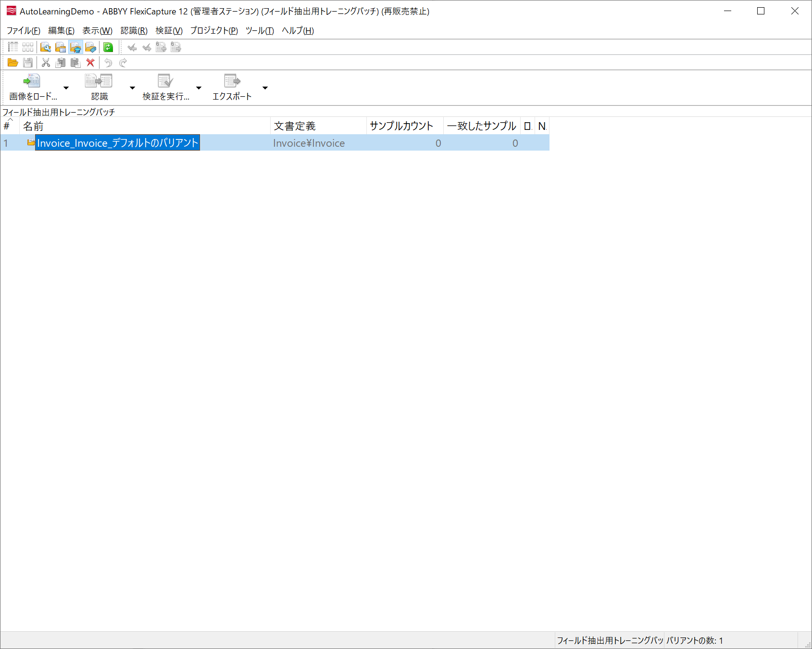Click the green refresh icon
Image resolution: width=812 pixels, height=649 pixels.
point(108,47)
